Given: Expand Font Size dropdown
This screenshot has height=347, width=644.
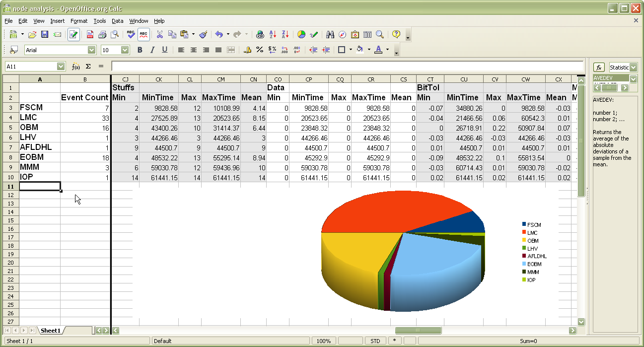Looking at the screenshot, I should [125, 50].
